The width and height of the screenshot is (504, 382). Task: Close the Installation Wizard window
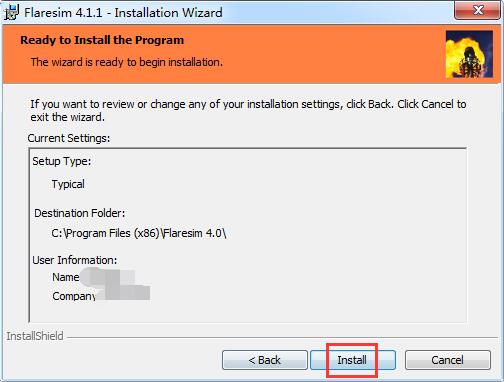point(477,10)
